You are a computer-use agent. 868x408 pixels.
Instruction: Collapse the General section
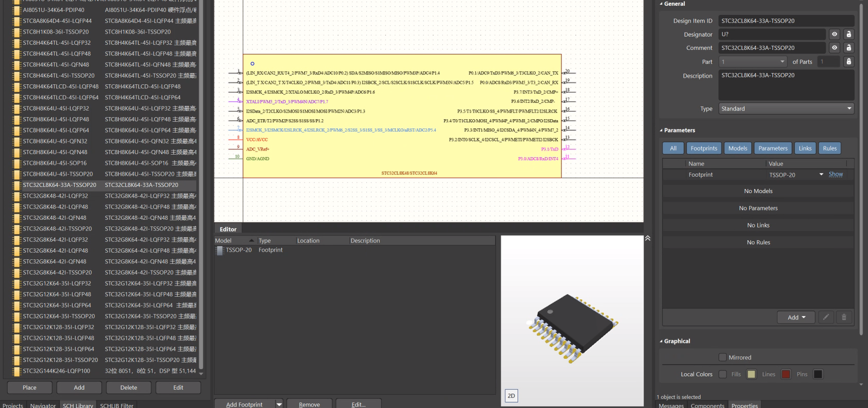tap(661, 4)
